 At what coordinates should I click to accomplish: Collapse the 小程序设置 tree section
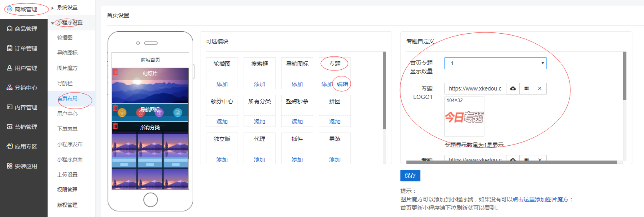point(52,23)
